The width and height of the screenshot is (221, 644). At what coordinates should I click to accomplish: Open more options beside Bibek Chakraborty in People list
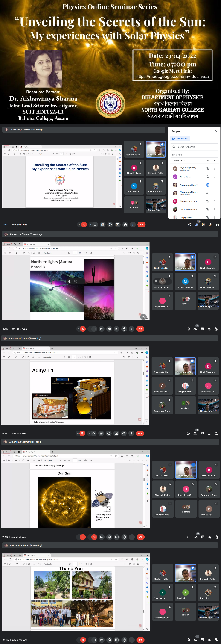(215, 201)
